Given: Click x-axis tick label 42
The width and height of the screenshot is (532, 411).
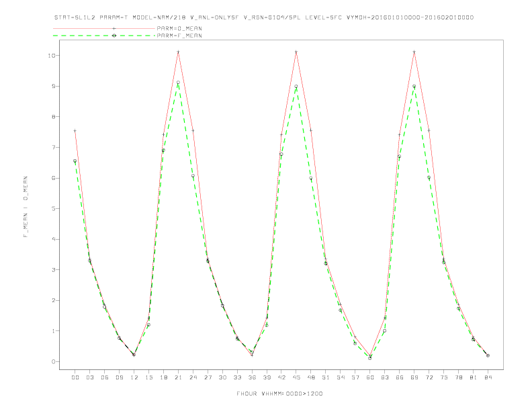Looking at the screenshot, I should click(281, 377).
